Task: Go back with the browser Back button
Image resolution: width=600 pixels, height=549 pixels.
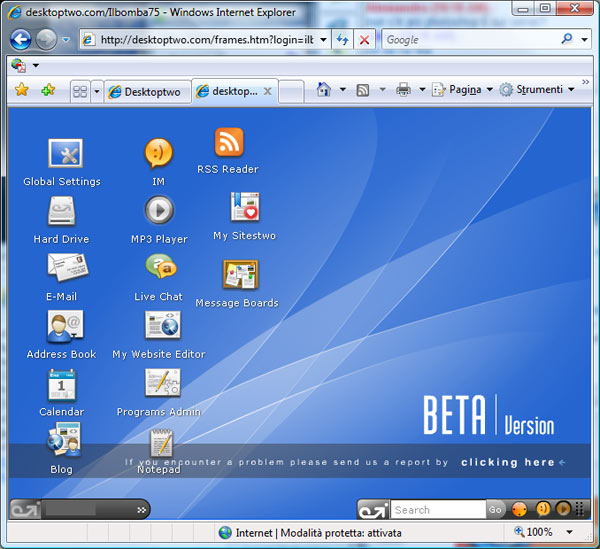Action: click(20, 39)
